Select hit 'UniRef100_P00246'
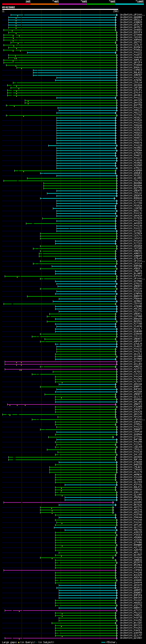Viewport: 146px width, 644px height. 131,573
